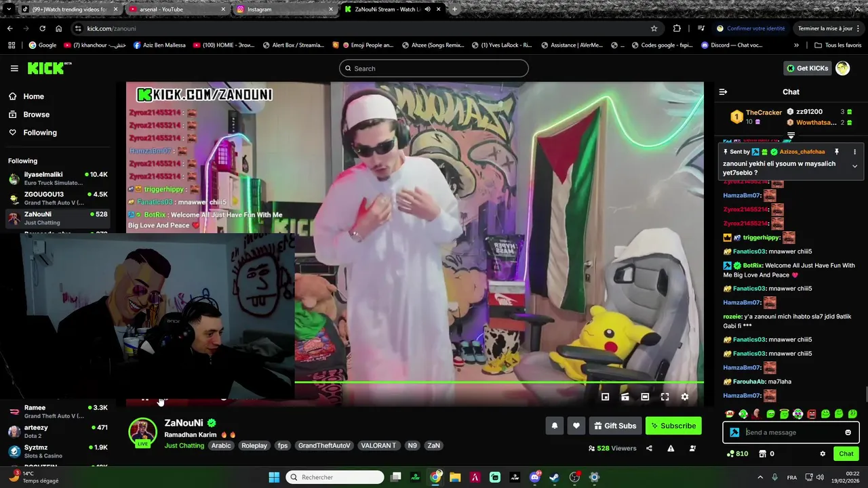The image size is (868, 488).
Task: Open the Just Chatting category link
Action: 184,445
